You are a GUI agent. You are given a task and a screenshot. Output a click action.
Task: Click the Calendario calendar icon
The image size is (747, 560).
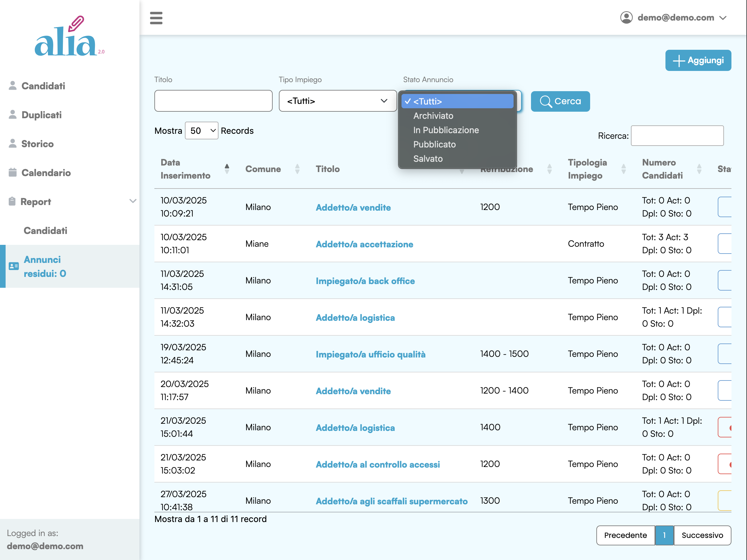tap(12, 172)
